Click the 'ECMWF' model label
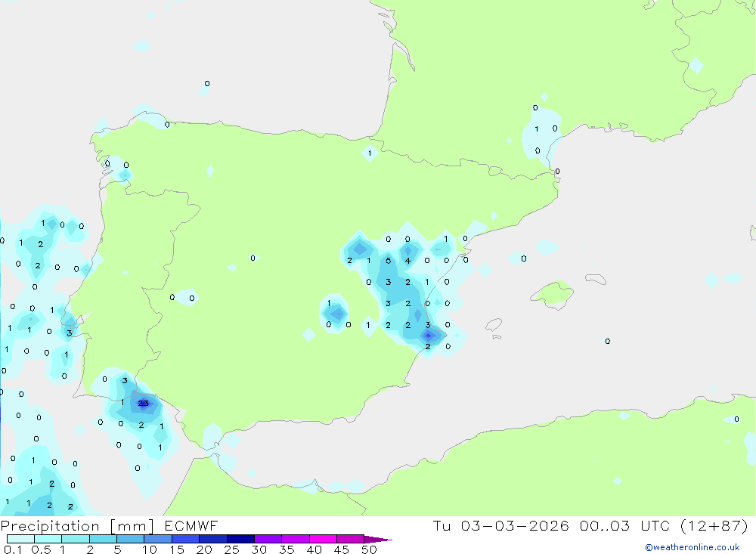The height and width of the screenshot is (554, 756). (x=191, y=526)
